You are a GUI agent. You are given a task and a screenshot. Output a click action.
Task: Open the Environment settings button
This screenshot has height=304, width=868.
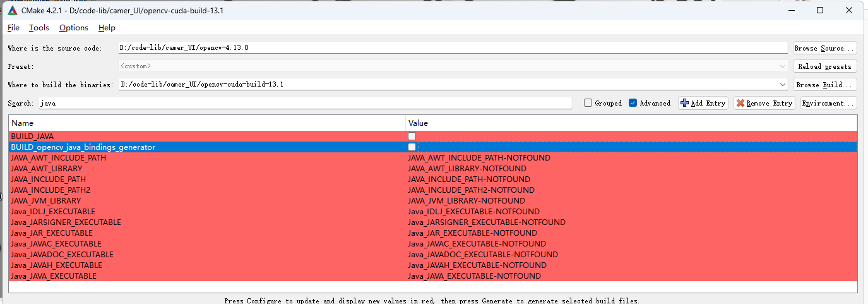pos(829,103)
